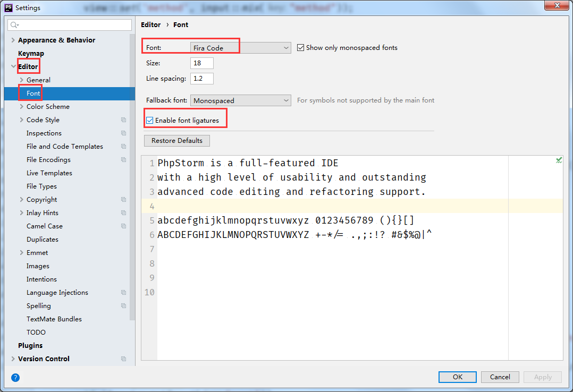Screen dimensions: 573x392
Task: Expand the Emmet node
Action: tap(22, 253)
